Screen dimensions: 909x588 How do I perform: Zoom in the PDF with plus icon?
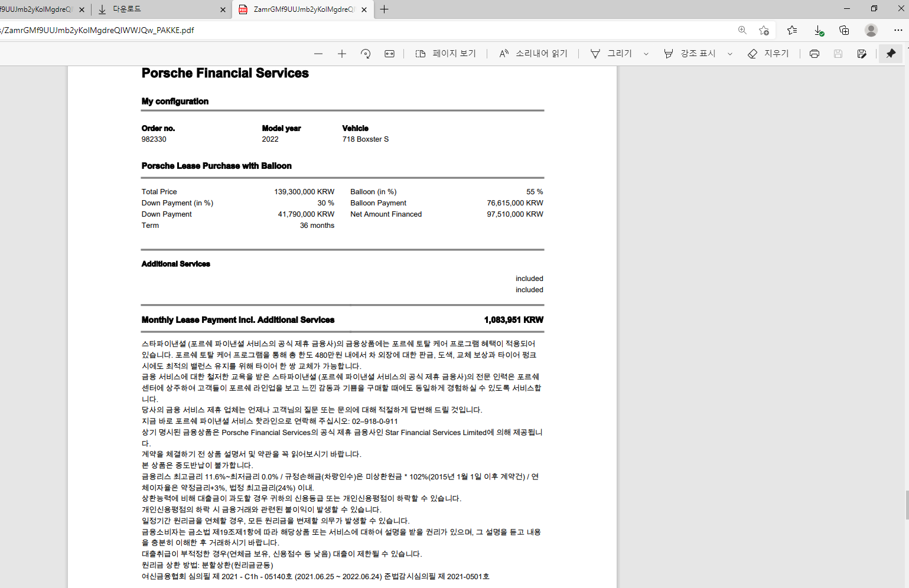point(342,54)
